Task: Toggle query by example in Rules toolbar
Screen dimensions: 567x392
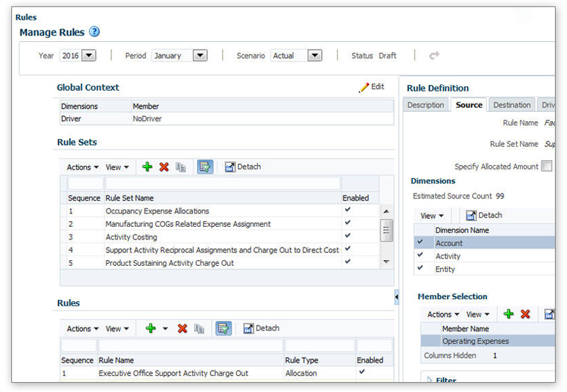Action: point(223,329)
